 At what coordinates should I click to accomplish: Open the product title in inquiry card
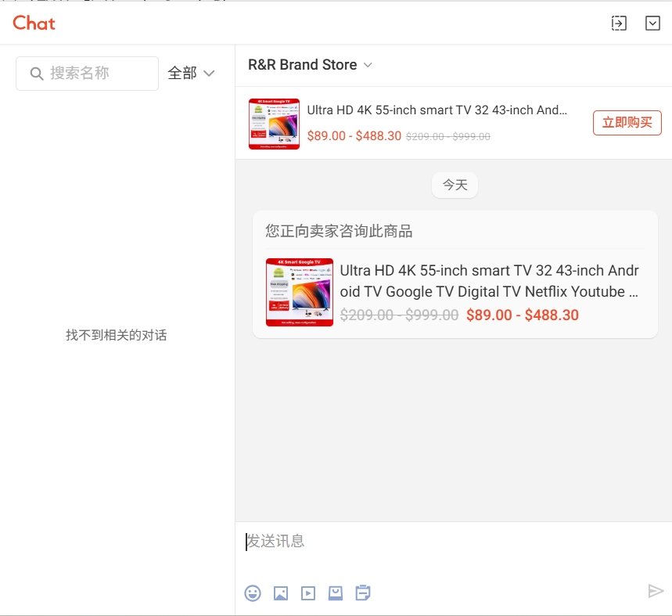pos(489,281)
